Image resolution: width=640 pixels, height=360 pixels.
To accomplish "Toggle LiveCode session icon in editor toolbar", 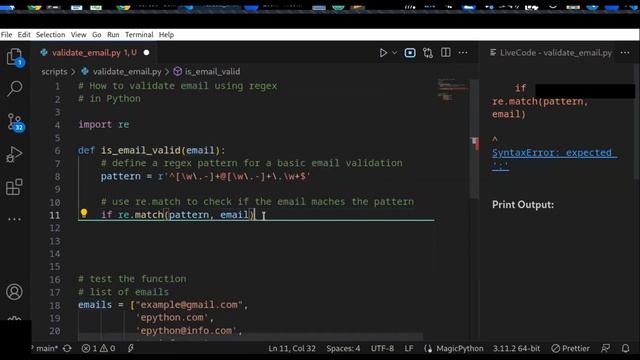I will click(410, 53).
